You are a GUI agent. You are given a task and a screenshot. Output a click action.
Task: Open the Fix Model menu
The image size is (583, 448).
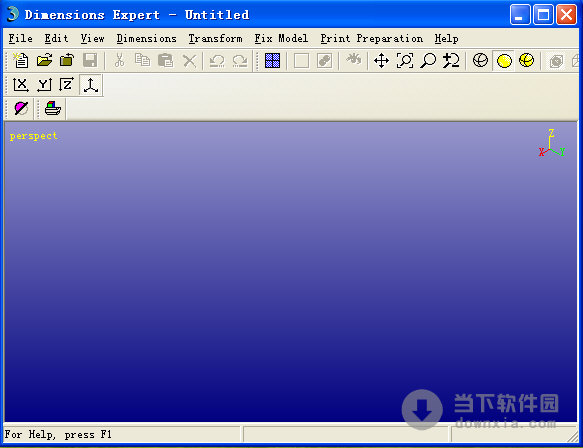(281, 38)
